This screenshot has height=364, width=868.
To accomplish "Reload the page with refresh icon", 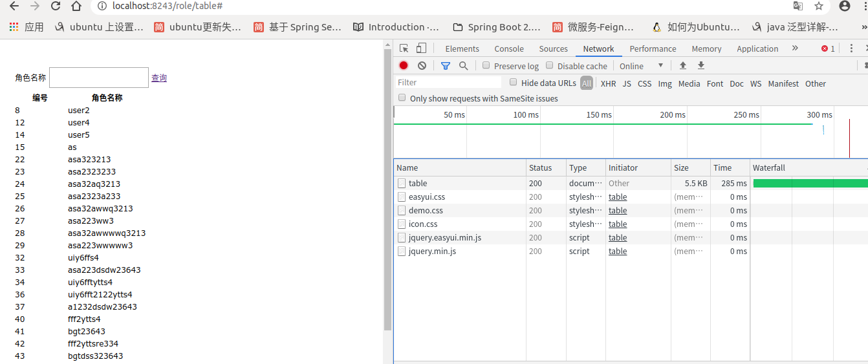I will click(56, 6).
